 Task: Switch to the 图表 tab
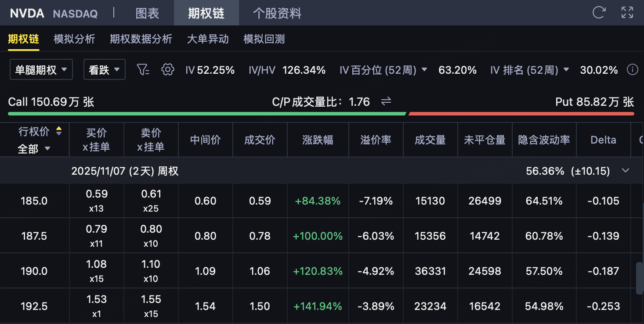147,13
